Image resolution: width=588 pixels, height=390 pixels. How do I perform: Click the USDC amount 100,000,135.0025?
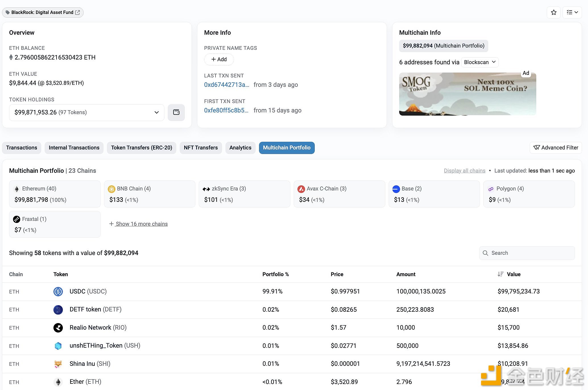click(421, 292)
